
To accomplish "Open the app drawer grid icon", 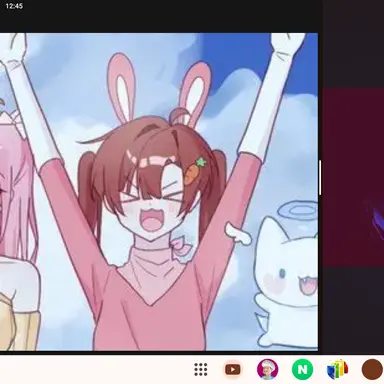I will click(x=201, y=369).
